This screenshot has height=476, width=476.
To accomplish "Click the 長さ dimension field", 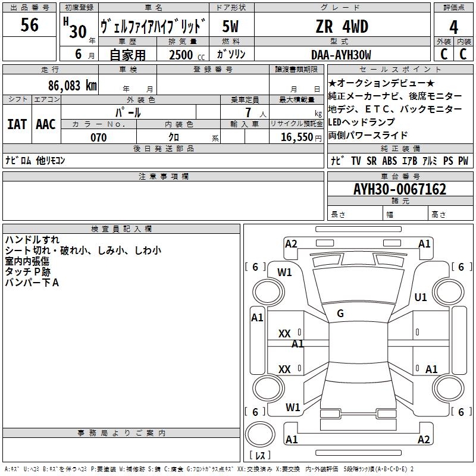I will pos(355,214).
